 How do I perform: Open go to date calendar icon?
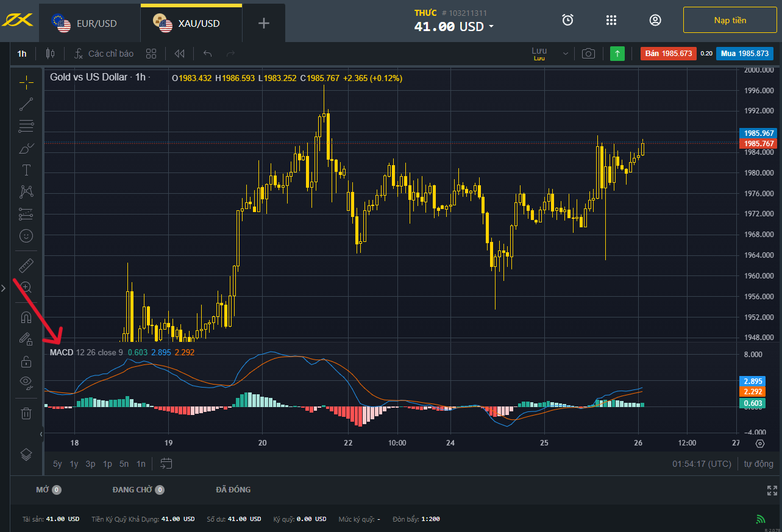coord(166,464)
